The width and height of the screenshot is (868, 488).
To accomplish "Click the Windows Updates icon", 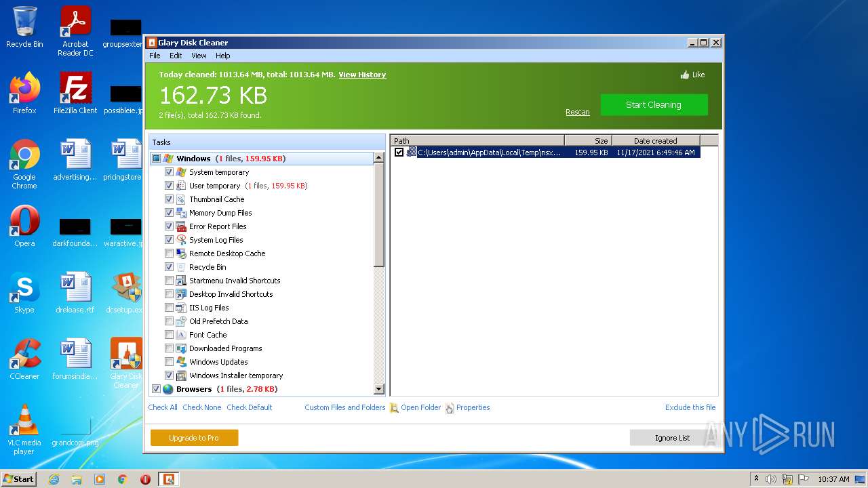I will [181, 362].
